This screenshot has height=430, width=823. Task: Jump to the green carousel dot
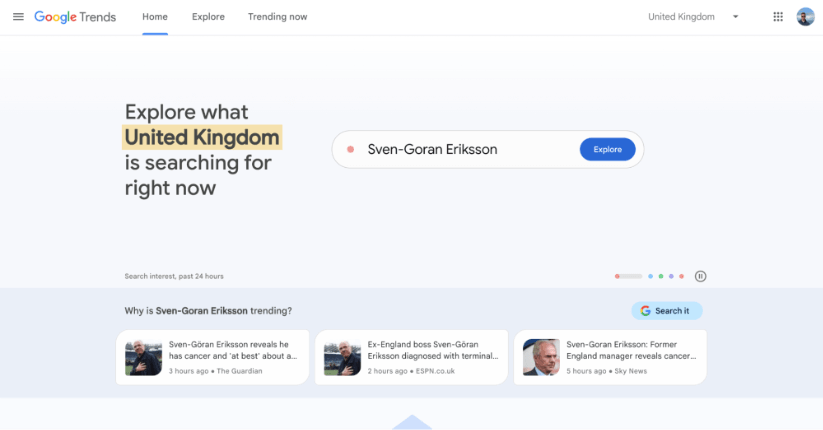pyautogui.click(x=661, y=276)
